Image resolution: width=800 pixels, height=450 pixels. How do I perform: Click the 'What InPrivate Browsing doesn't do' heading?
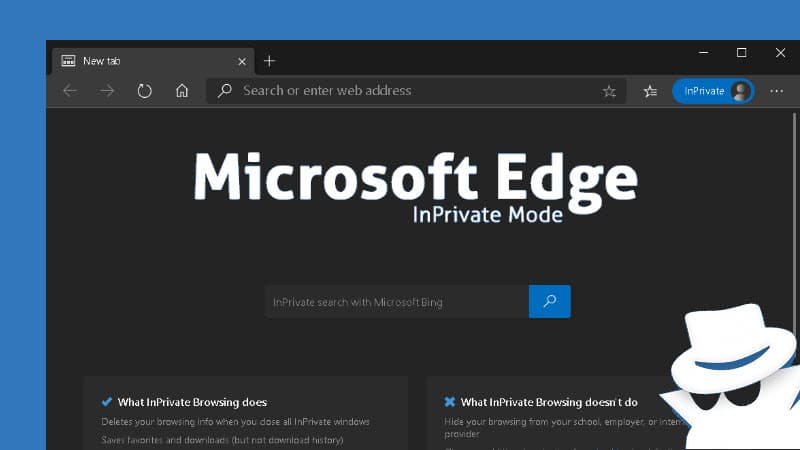click(549, 402)
